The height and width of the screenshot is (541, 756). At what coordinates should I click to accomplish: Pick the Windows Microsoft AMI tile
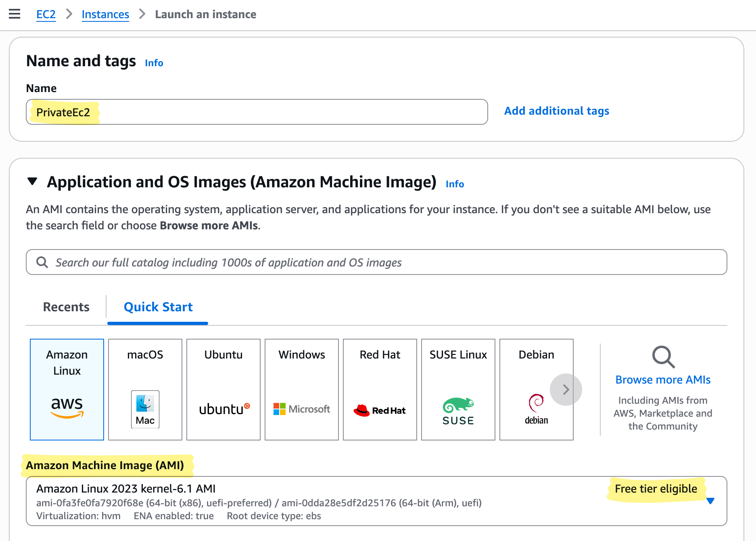pyautogui.click(x=302, y=389)
